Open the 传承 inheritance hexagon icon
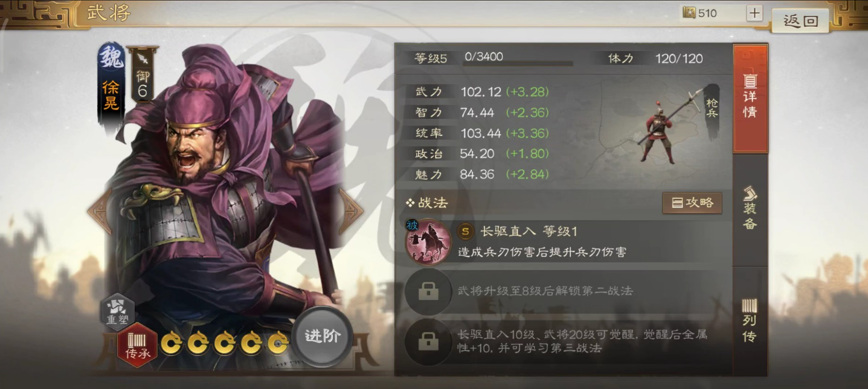This screenshot has width=868, height=389. point(137,346)
